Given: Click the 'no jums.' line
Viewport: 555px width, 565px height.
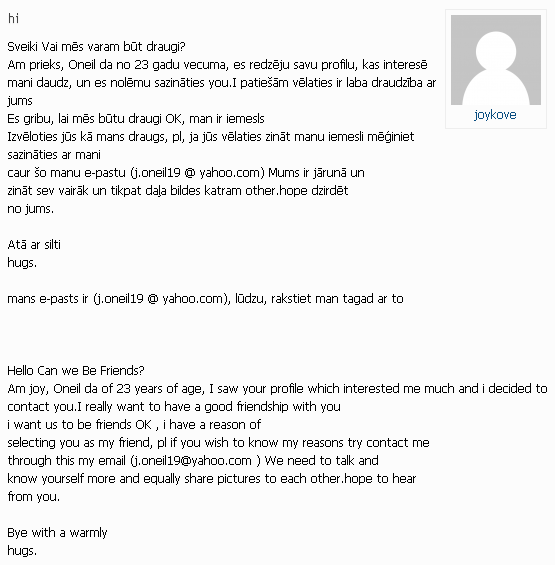Looking at the screenshot, I should [31, 209].
